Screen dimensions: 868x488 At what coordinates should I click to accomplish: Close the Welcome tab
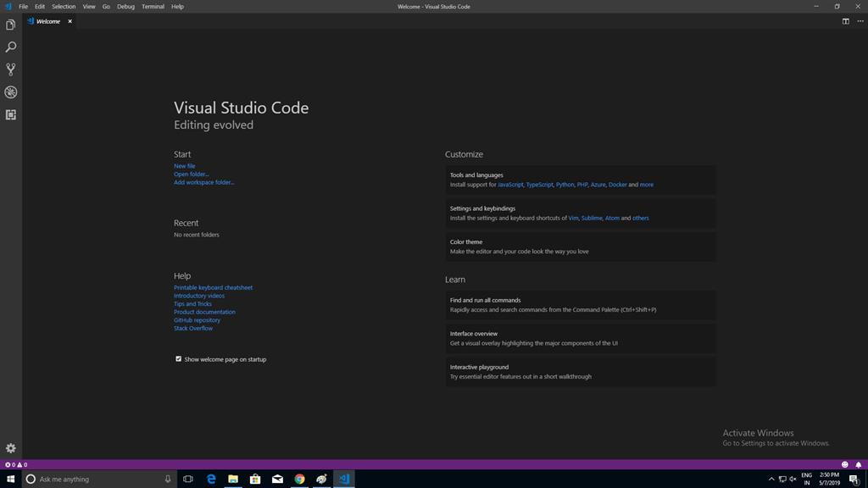tap(70, 21)
